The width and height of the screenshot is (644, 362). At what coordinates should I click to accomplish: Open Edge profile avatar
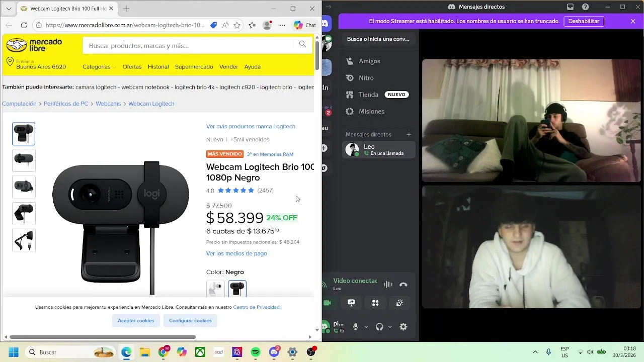[x=267, y=25]
